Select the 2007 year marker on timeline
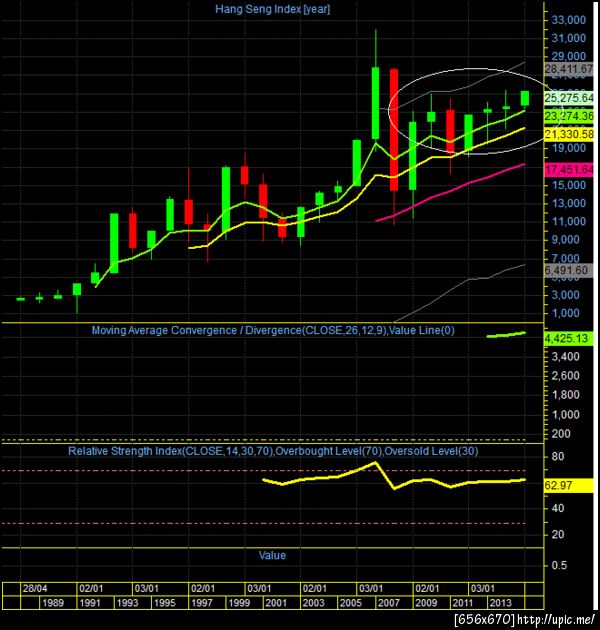The width and height of the screenshot is (600, 630). [389, 603]
